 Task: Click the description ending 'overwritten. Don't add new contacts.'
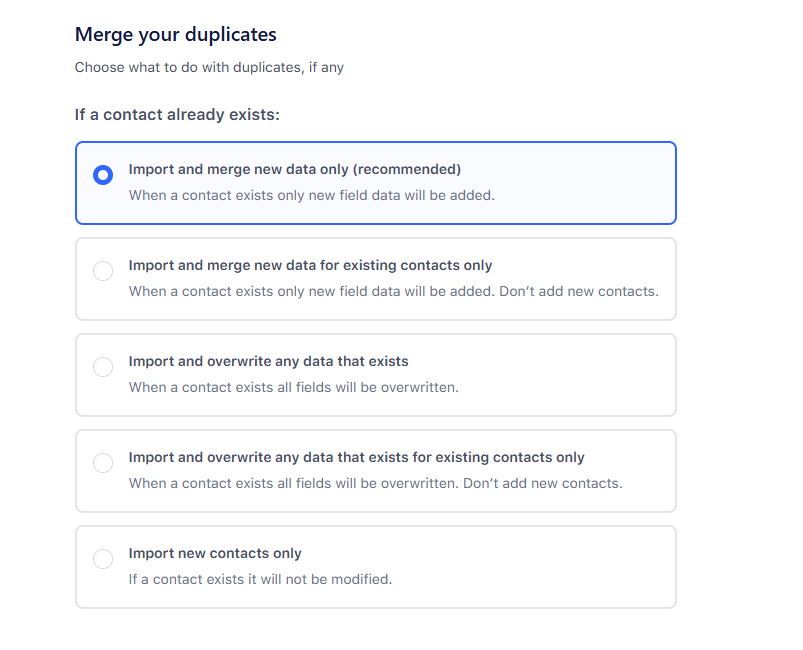(x=375, y=483)
